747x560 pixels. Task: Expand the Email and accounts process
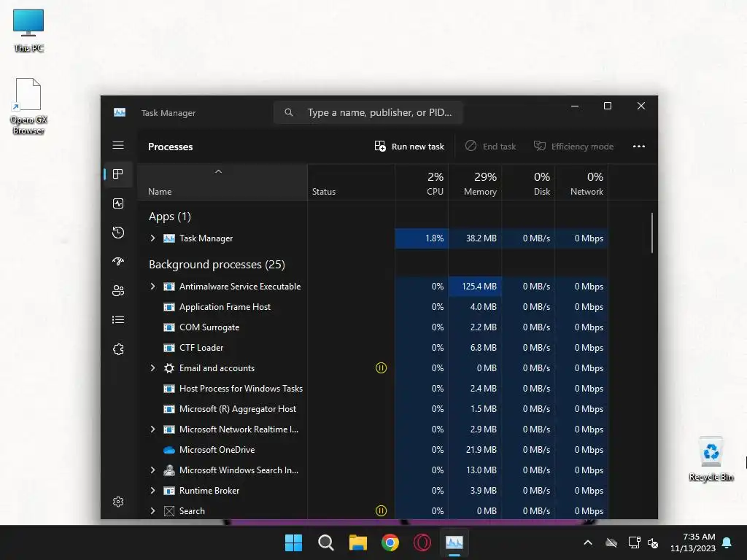(x=152, y=368)
